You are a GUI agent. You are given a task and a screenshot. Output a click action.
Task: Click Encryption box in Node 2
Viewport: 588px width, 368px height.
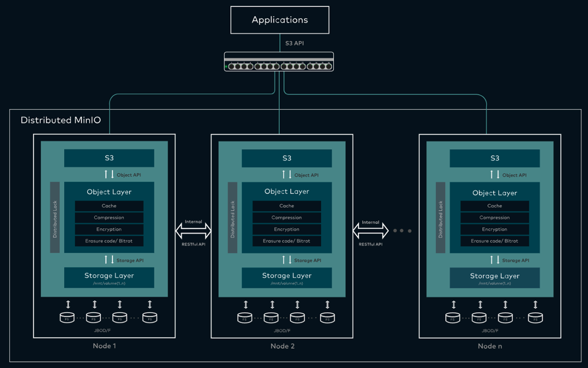[287, 229]
